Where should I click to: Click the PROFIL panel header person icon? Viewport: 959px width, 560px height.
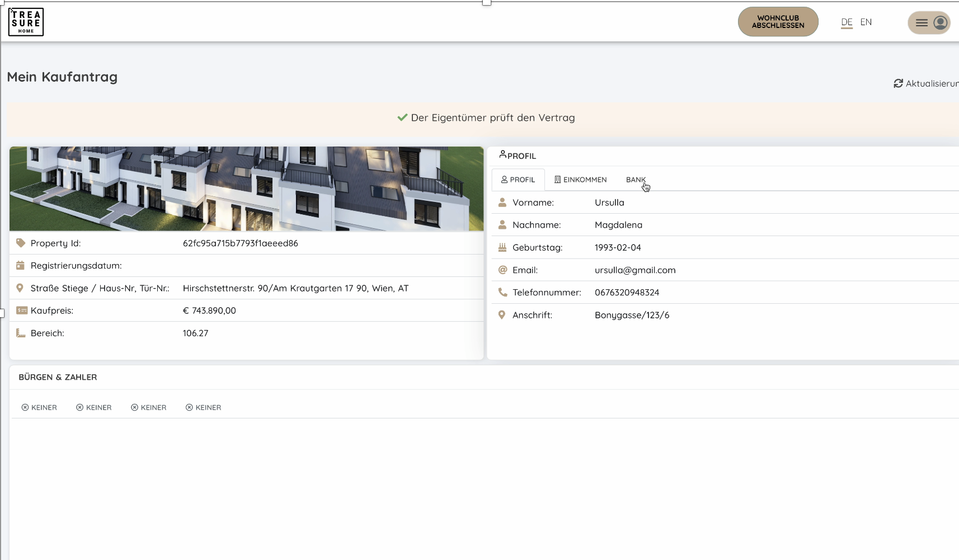(x=502, y=154)
